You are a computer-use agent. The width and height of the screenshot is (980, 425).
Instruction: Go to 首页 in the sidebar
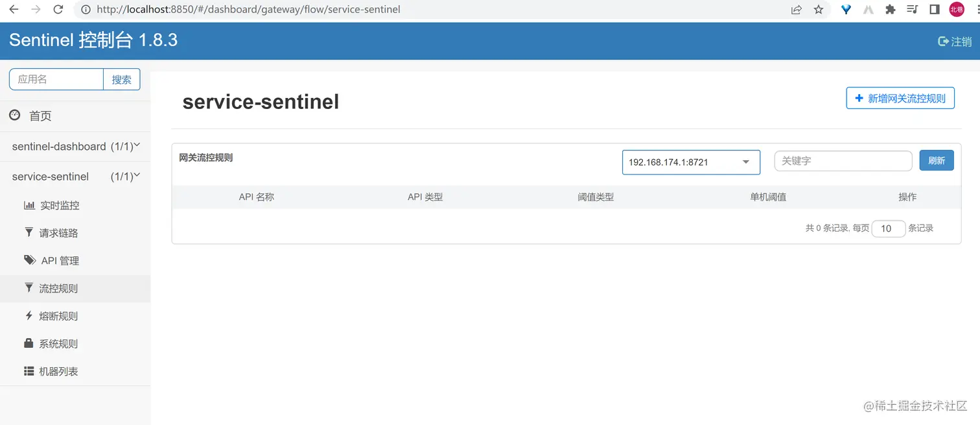pyautogui.click(x=40, y=116)
